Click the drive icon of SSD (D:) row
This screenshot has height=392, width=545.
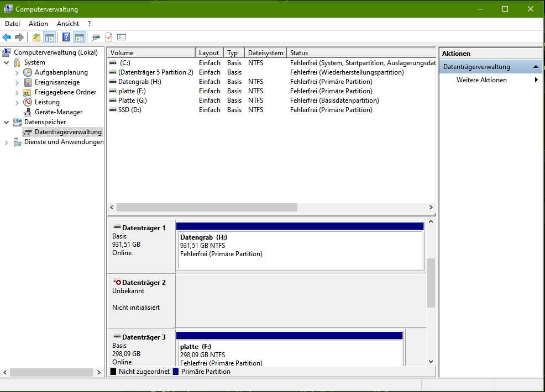(x=113, y=110)
